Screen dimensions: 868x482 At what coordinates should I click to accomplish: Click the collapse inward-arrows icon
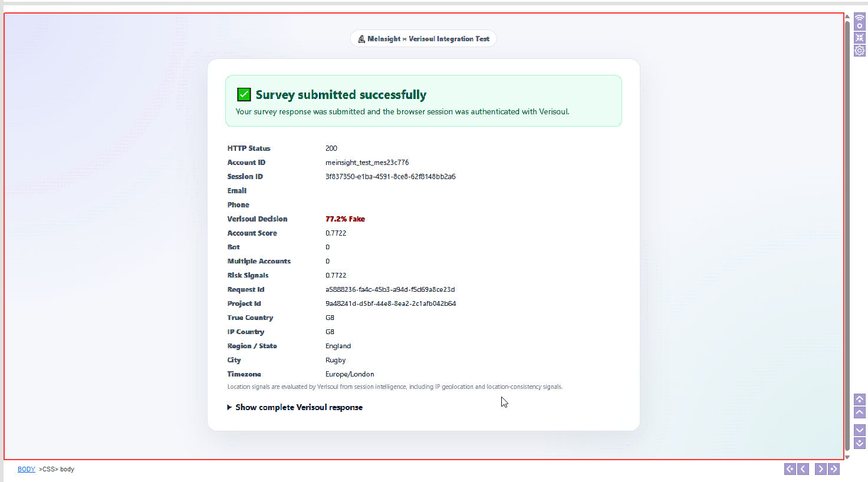[860, 38]
